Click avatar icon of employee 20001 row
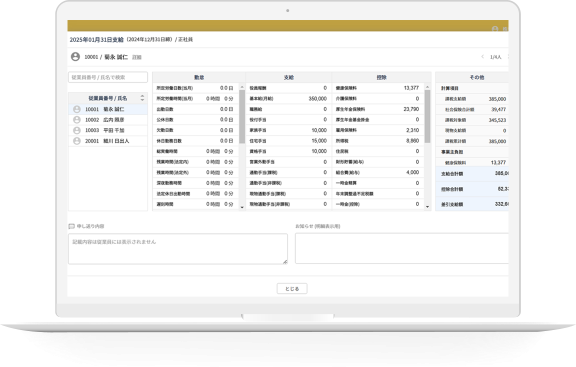This screenshot has width=576, height=367. pos(77,141)
